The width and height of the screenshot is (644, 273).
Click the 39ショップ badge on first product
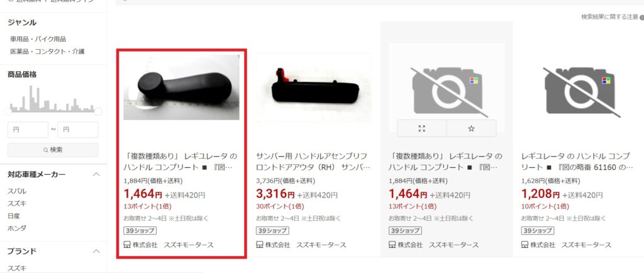[x=140, y=231]
